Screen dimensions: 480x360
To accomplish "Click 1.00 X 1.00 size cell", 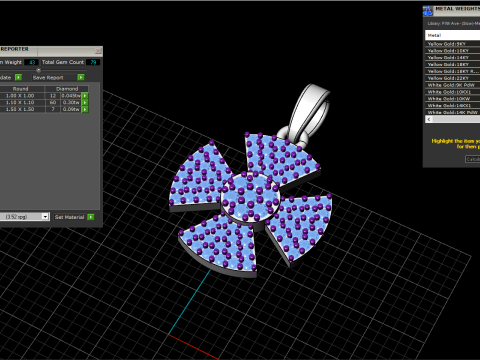I will pos(21,96).
